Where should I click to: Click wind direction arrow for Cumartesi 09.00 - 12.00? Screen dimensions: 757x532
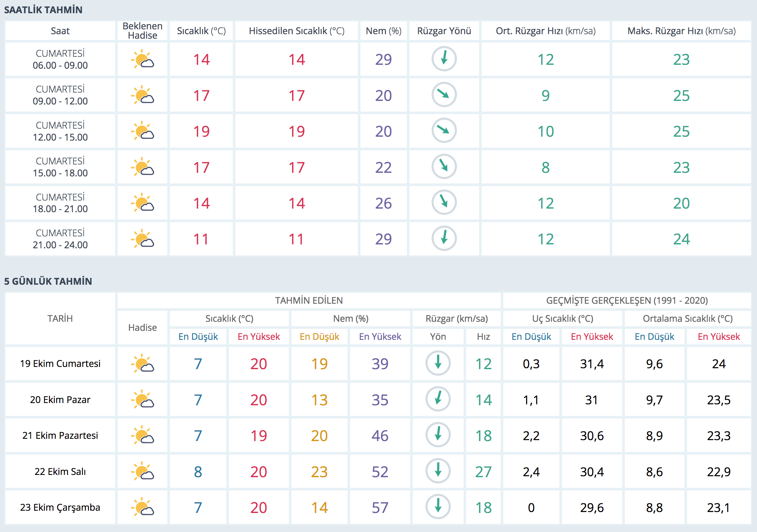tap(444, 95)
